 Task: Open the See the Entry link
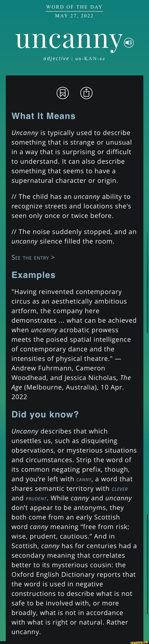(x=33, y=257)
